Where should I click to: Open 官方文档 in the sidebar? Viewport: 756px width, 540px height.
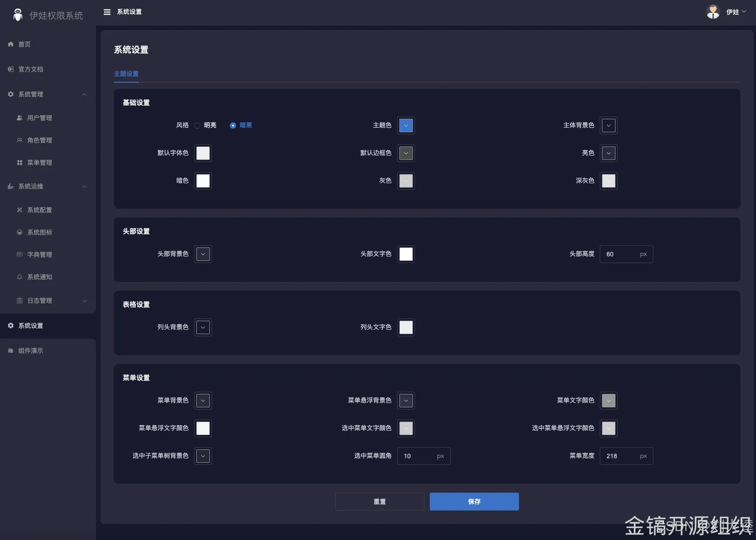coord(48,69)
